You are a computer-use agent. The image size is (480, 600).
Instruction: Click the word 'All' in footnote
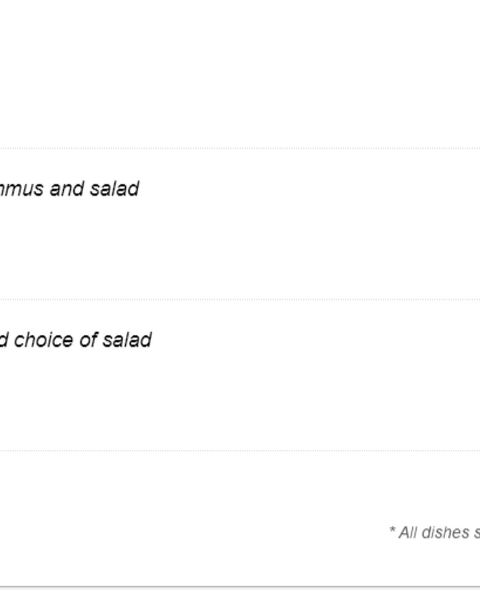click(x=408, y=532)
